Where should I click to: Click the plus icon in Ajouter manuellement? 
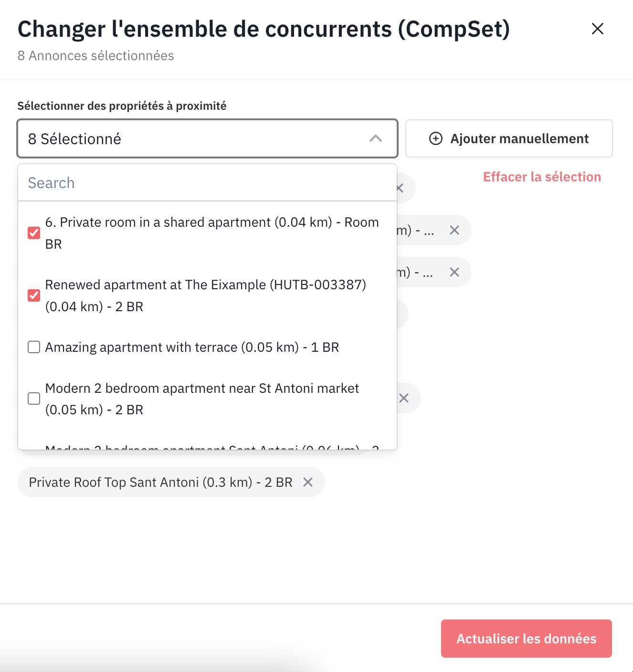pos(435,139)
